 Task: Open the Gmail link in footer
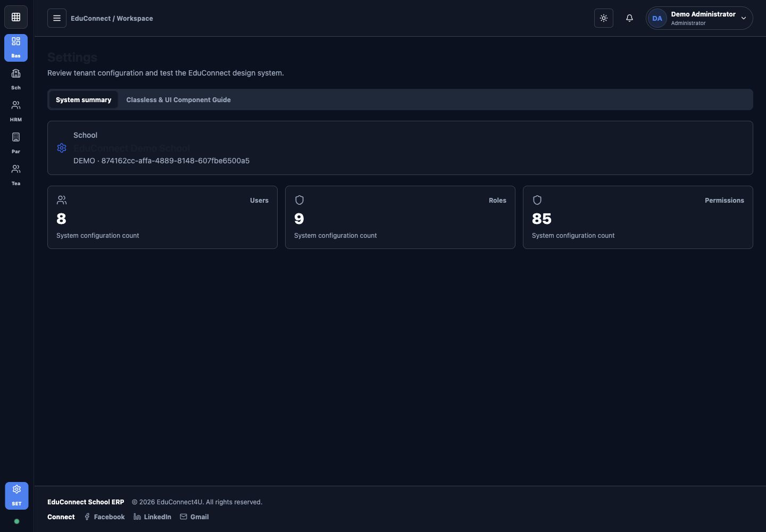[194, 517]
